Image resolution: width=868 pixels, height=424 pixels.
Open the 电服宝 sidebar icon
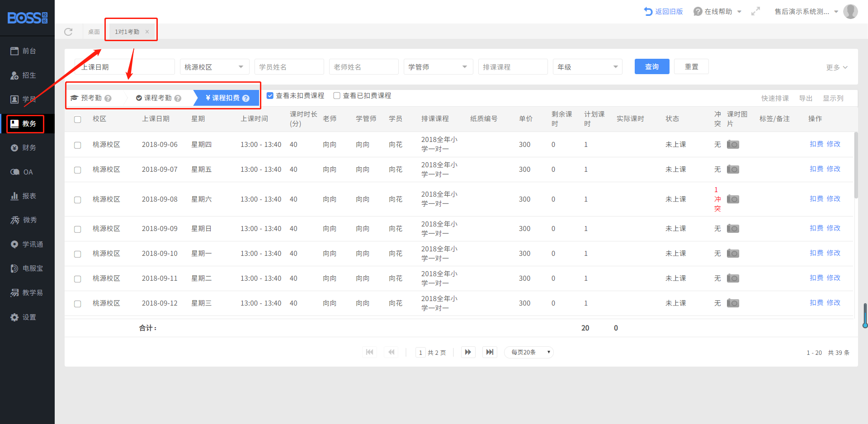click(x=14, y=269)
